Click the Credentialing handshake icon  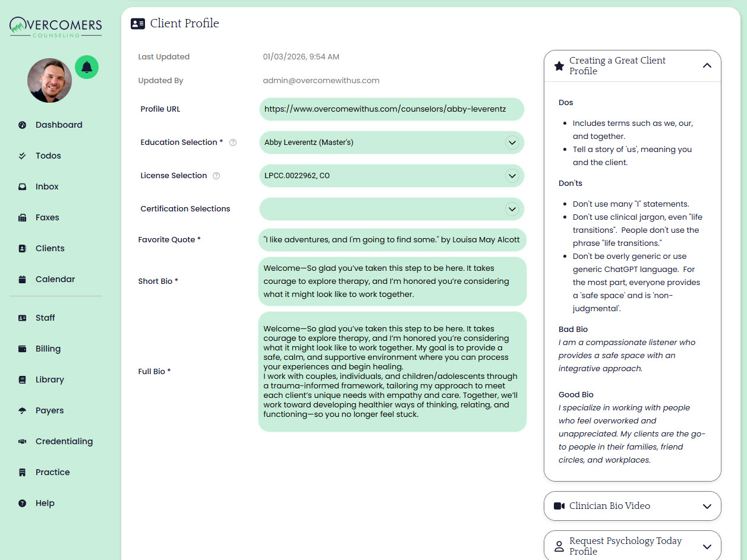point(23,441)
